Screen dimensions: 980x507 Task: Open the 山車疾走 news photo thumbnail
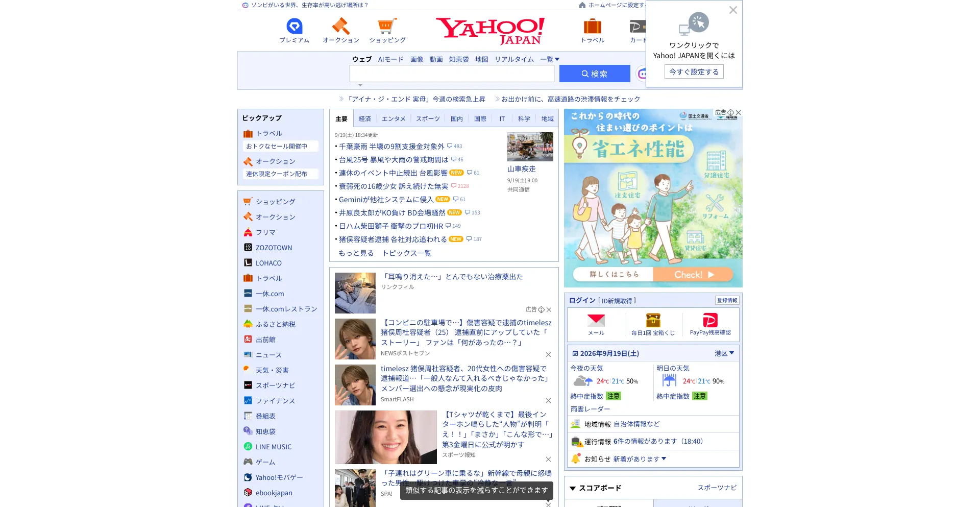pyautogui.click(x=530, y=147)
